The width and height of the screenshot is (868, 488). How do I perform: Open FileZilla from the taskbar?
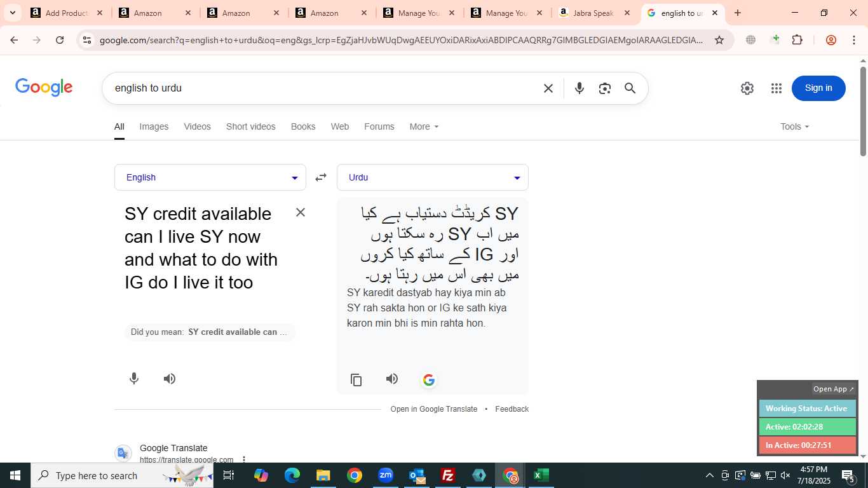click(448, 475)
